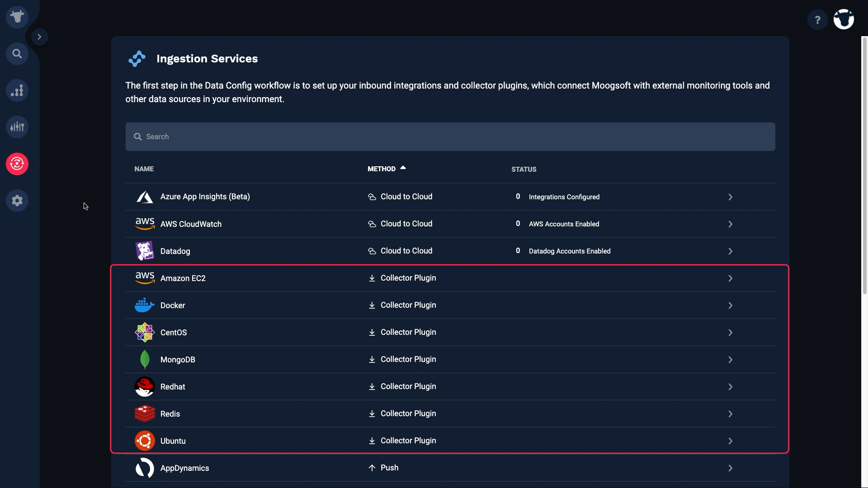Click the Ingestion Services header icon

point(137,59)
